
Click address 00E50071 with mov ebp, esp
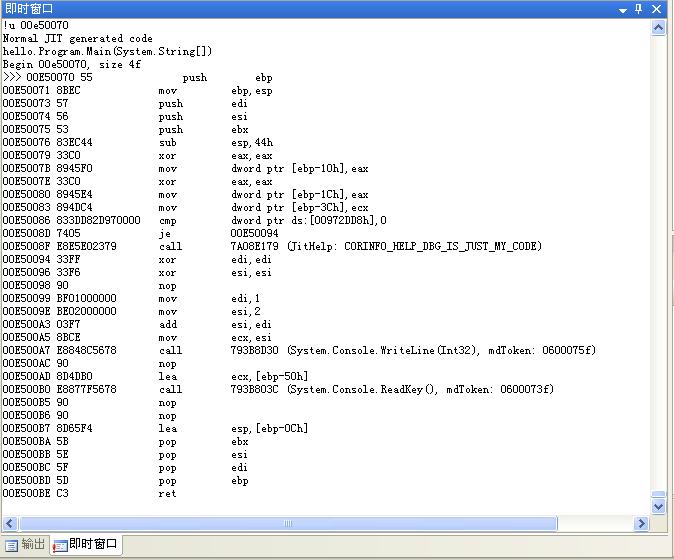[138, 91]
